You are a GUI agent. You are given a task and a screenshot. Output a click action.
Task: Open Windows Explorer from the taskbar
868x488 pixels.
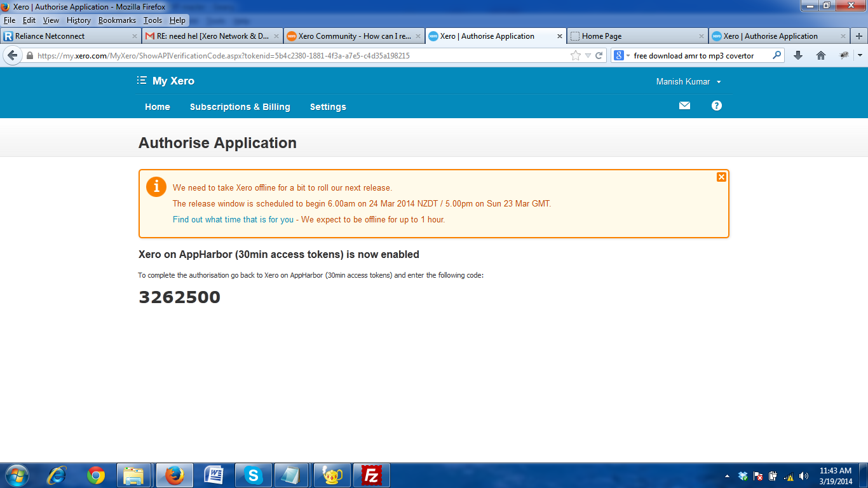click(x=134, y=475)
